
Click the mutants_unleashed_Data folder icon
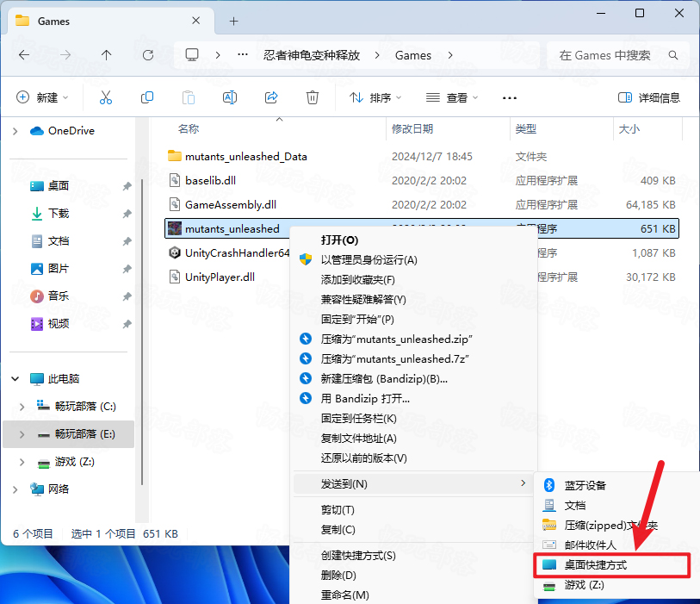click(175, 156)
